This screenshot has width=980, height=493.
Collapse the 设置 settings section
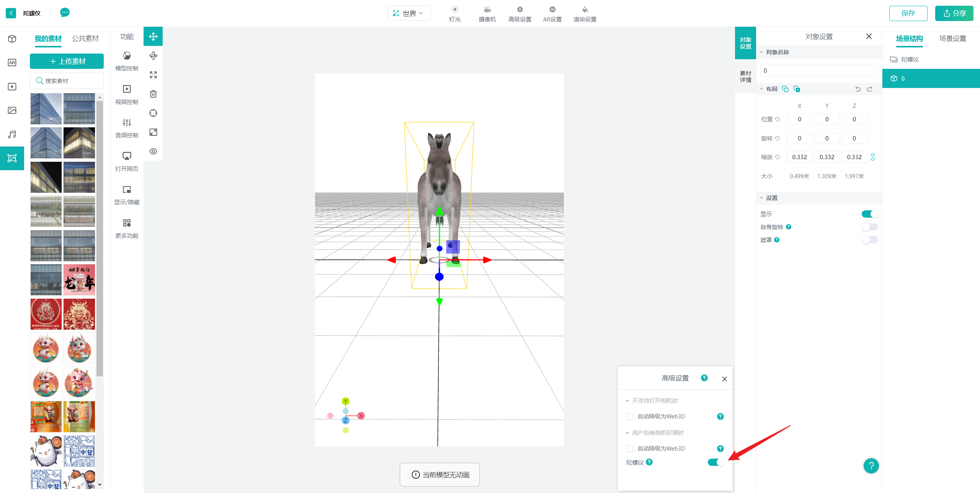tap(761, 198)
